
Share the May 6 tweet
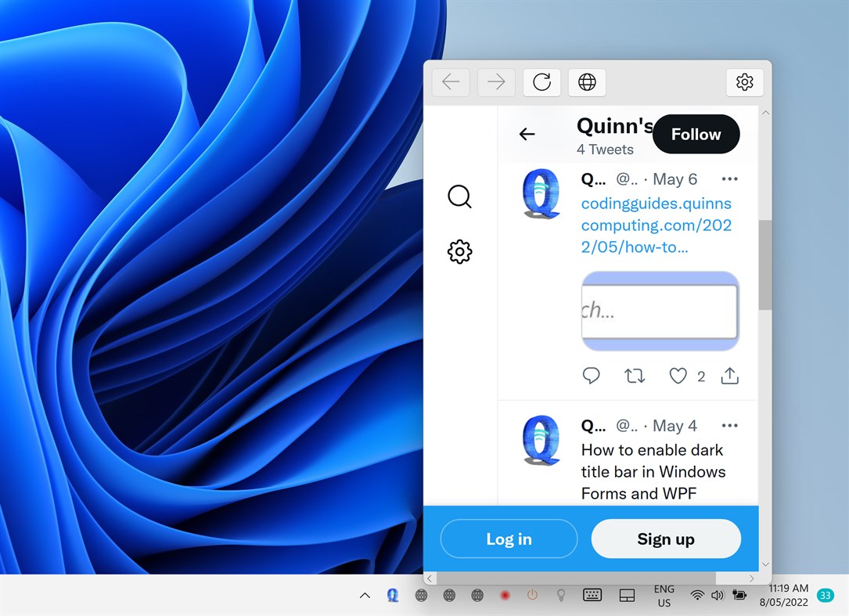pos(729,376)
